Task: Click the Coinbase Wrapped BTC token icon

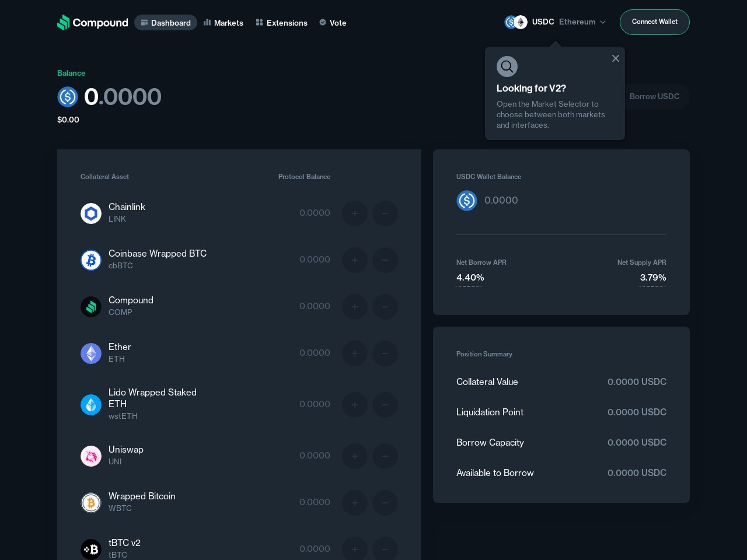Action: tap(91, 260)
